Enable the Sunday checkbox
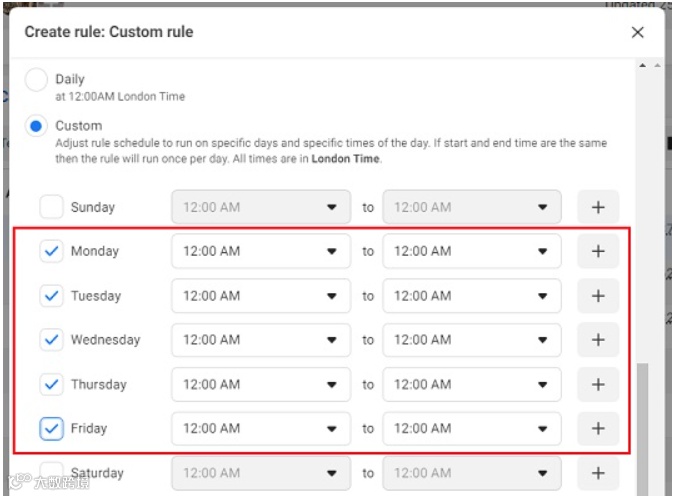Image resolution: width=678 pixels, height=496 pixels. coord(51,208)
